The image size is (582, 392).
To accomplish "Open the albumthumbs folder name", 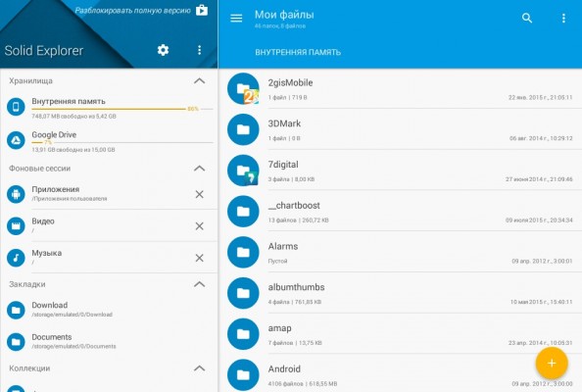I will (296, 287).
